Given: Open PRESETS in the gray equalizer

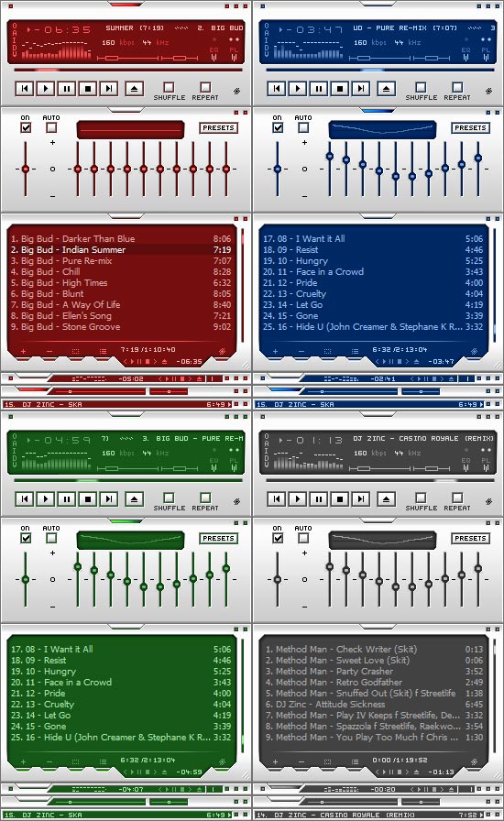Looking at the screenshot, I should [470, 538].
